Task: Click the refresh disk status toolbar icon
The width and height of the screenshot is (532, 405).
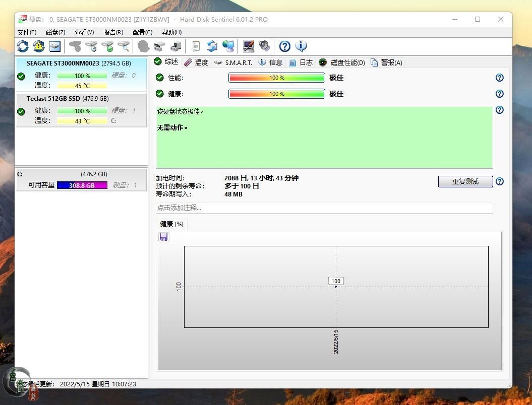Action: (x=23, y=46)
